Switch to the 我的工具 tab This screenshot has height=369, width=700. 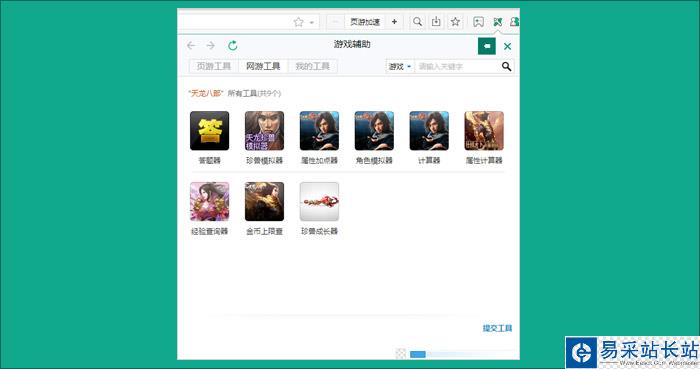[312, 66]
